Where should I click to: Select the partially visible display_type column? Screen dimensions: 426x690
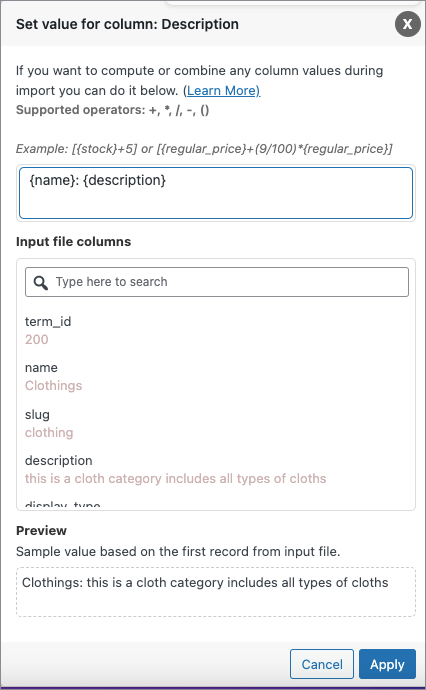pyautogui.click(x=62, y=504)
